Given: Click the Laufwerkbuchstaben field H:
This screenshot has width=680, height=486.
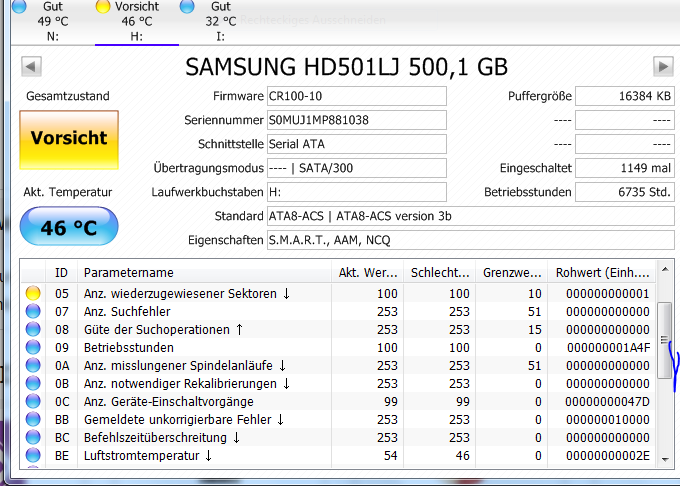Looking at the screenshot, I should pyautogui.click(x=356, y=192).
